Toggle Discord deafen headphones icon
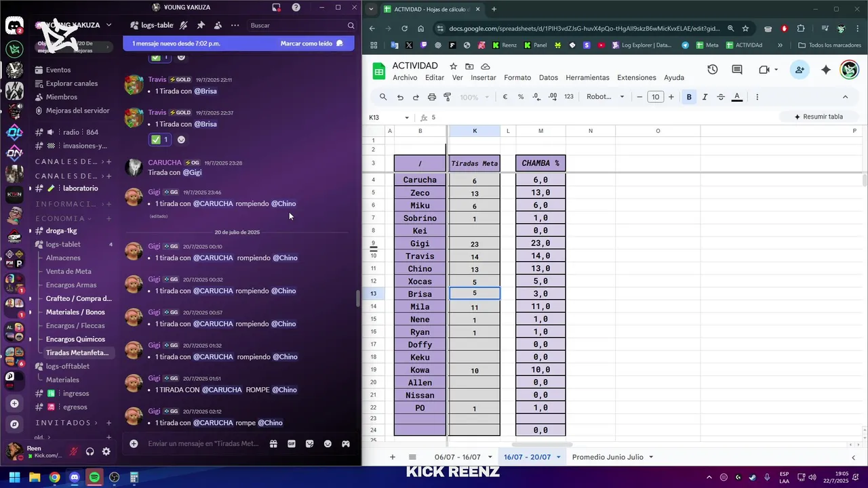Screen dimensions: 868x488 pos(90,451)
